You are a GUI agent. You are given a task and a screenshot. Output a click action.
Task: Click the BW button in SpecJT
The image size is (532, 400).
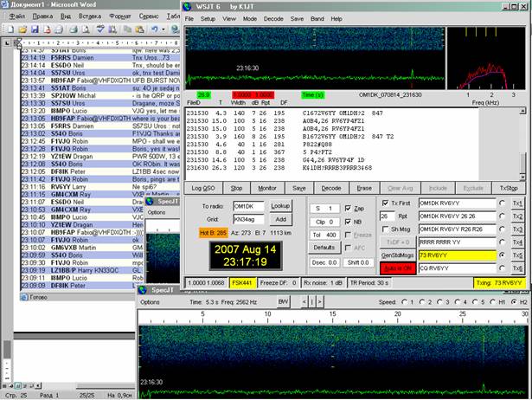283,301
